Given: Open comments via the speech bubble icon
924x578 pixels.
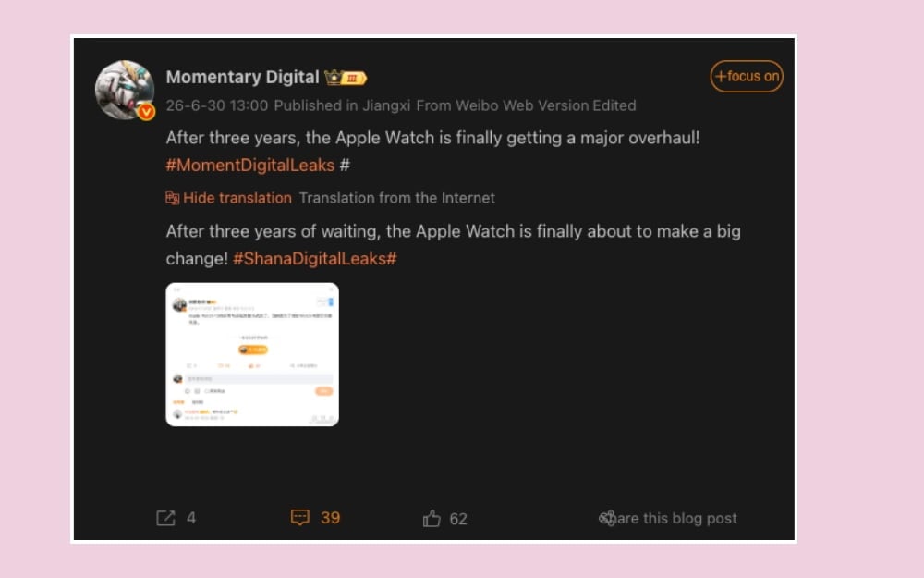Looking at the screenshot, I should coord(300,517).
